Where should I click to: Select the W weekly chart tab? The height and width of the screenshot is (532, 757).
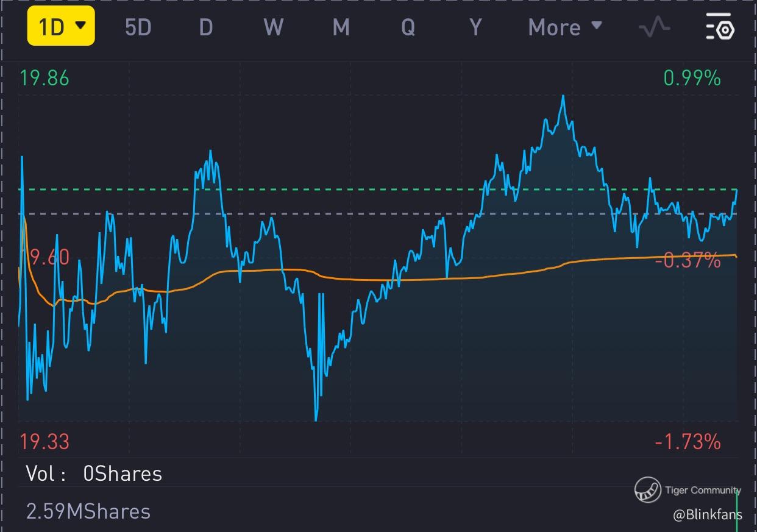click(x=273, y=27)
